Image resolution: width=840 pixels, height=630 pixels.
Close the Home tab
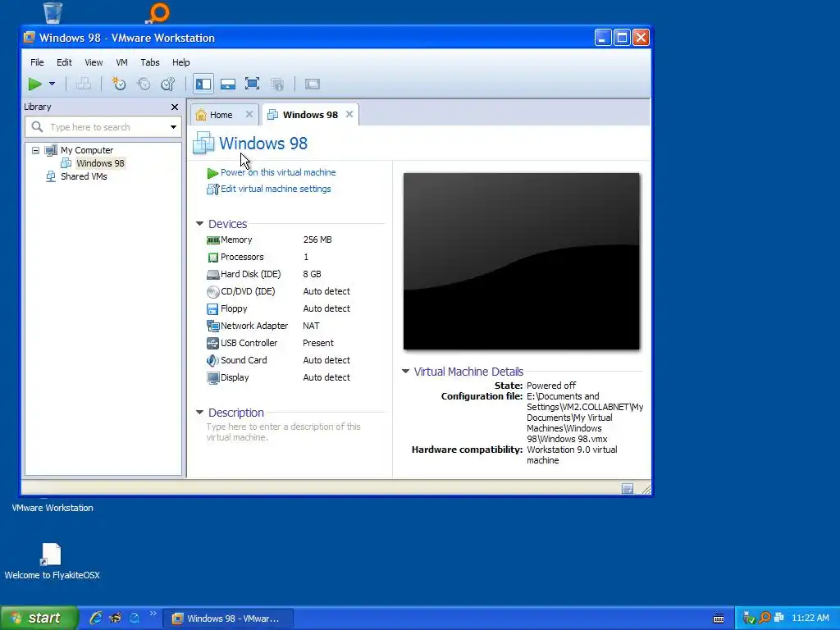point(249,114)
